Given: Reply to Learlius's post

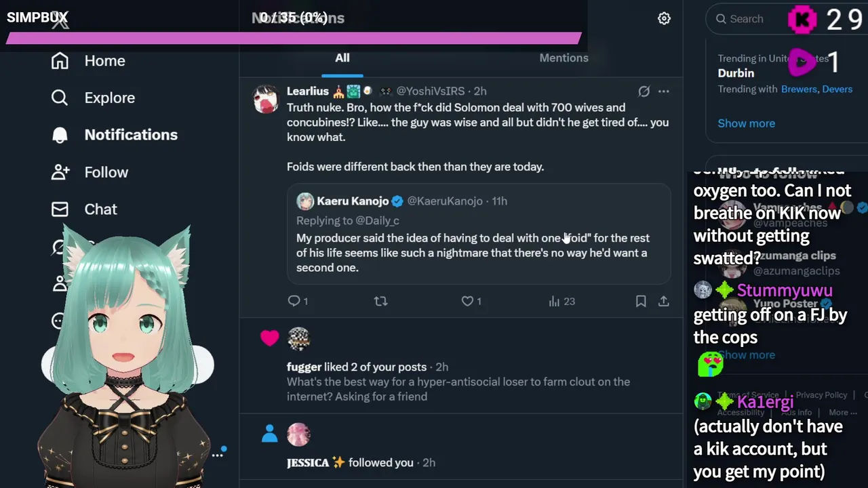Looking at the screenshot, I should pyautogui.click(x=294, y=301).
